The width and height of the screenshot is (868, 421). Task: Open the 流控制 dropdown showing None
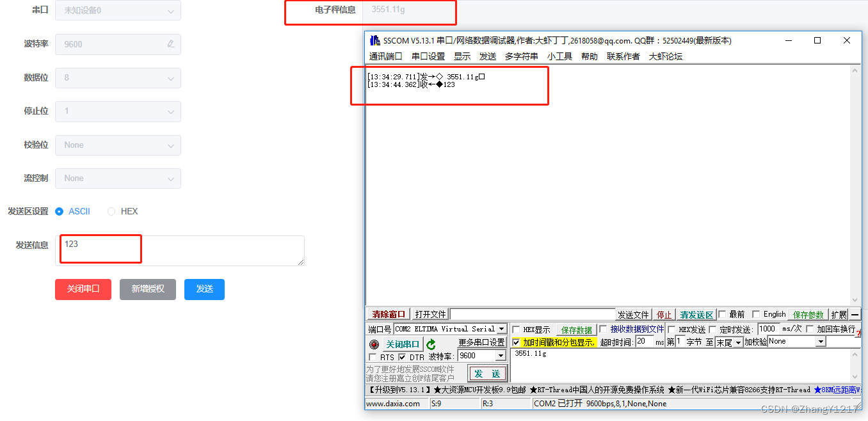pyautogui.click(x=118, y=178)
